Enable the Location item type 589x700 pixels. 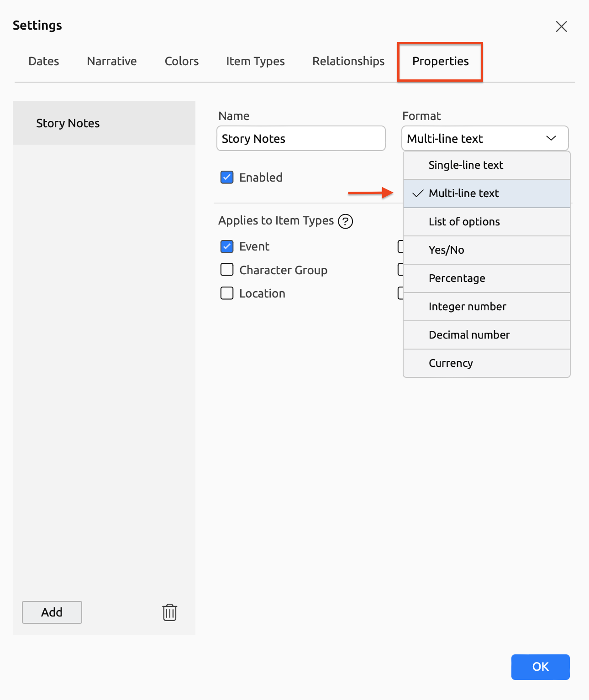[227, 293]
